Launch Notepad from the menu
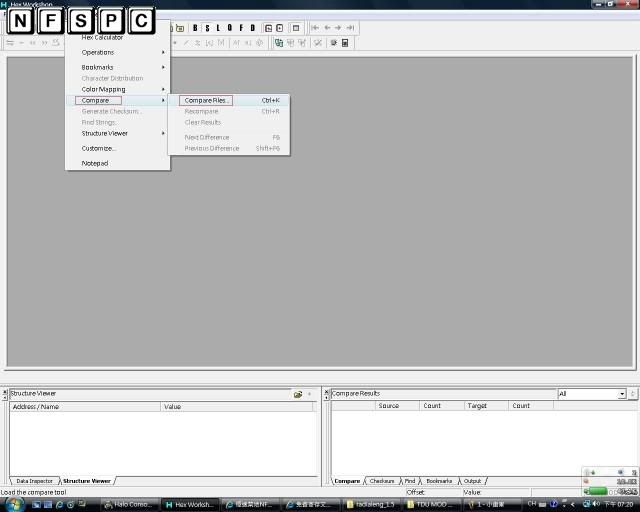The image size is (640, 512). click(95, 163)
